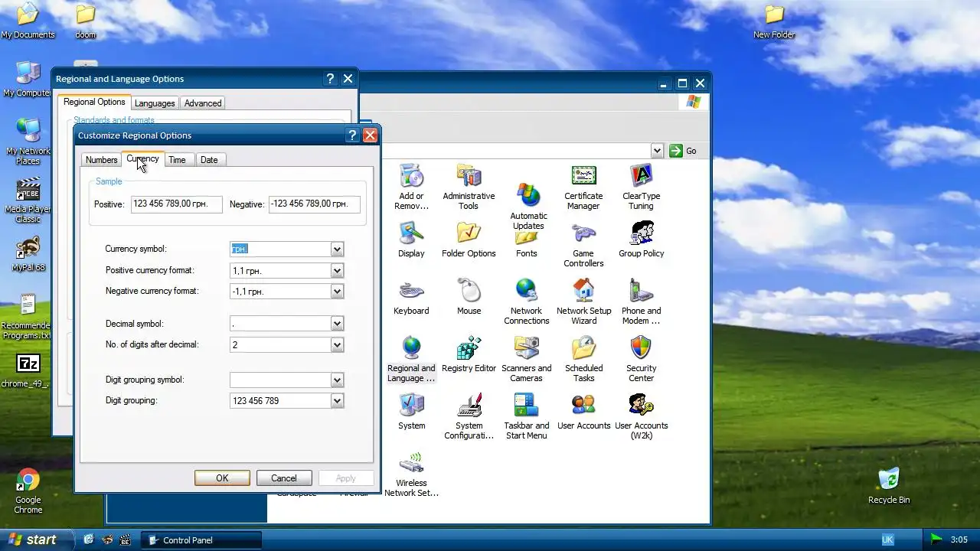
Task: Switch to Languages tab in Regional window
Action: (x=155, y=103)
